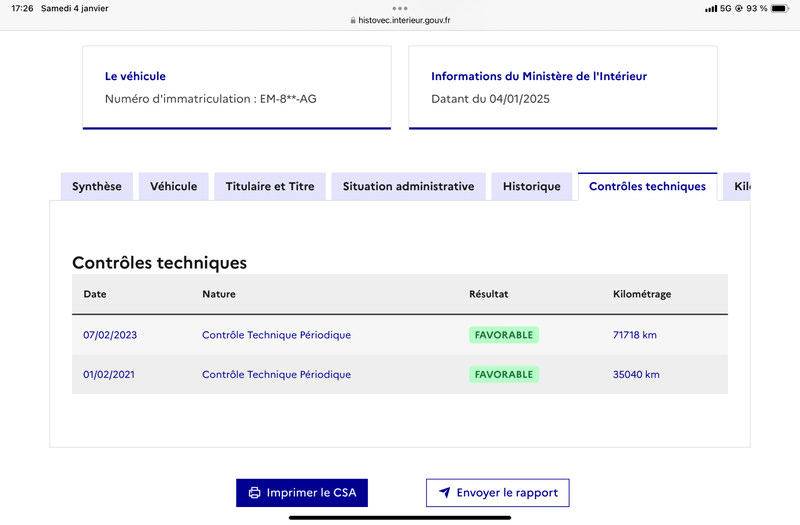
Task: Select the 07/02/2023 inspection row date
Action: pyautogui.click(x=110, y=335)
